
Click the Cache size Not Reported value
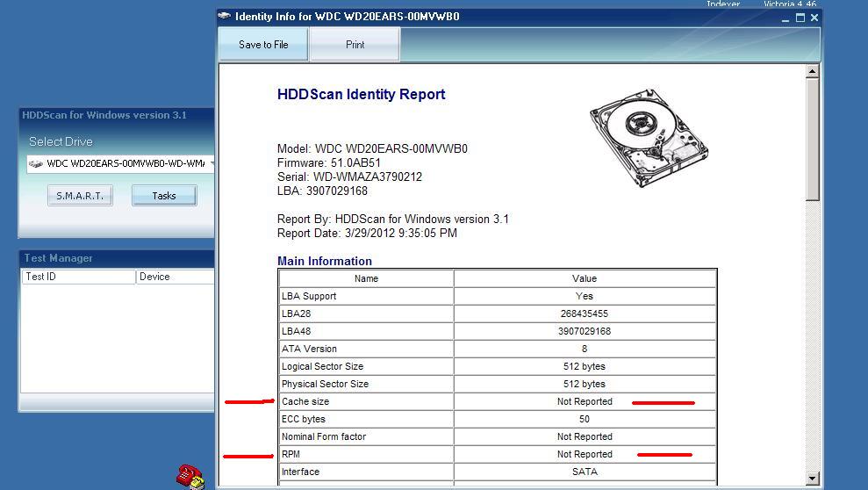pyautogui.click(x=585, y=401)
